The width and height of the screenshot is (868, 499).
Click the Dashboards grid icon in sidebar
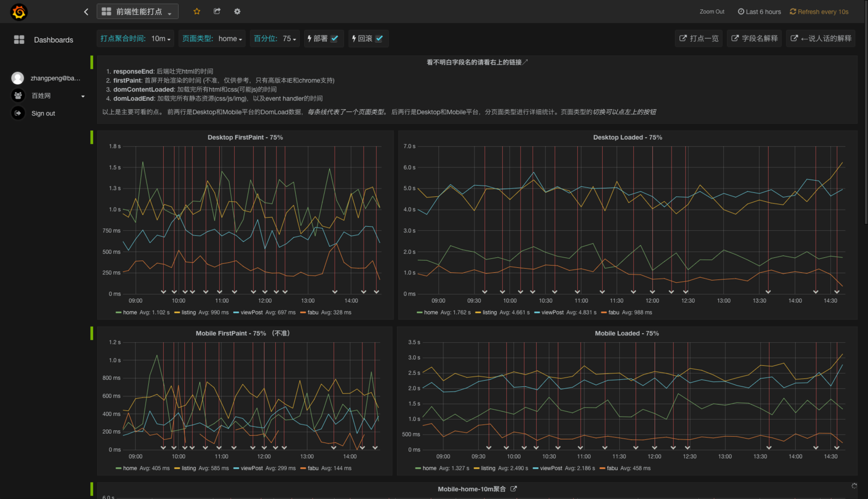click(x=19, y=39)
